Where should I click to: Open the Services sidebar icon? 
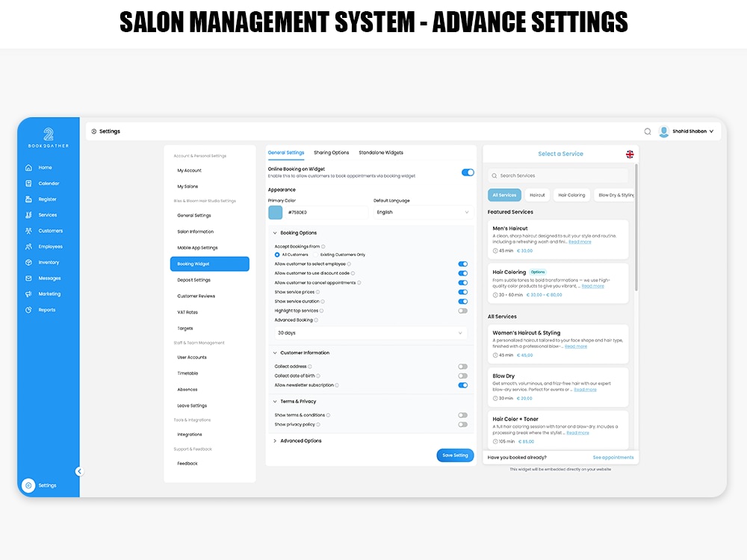pos(28,215)
